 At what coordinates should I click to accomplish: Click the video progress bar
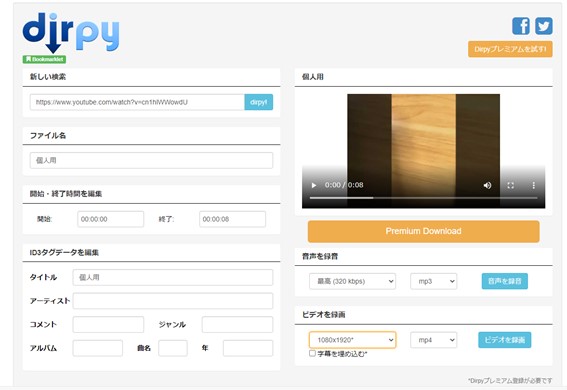[423, 198]
